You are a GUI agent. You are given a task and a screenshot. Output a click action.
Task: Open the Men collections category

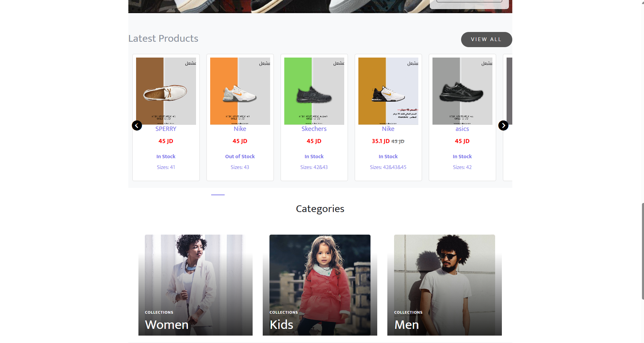tap(444, 285)
